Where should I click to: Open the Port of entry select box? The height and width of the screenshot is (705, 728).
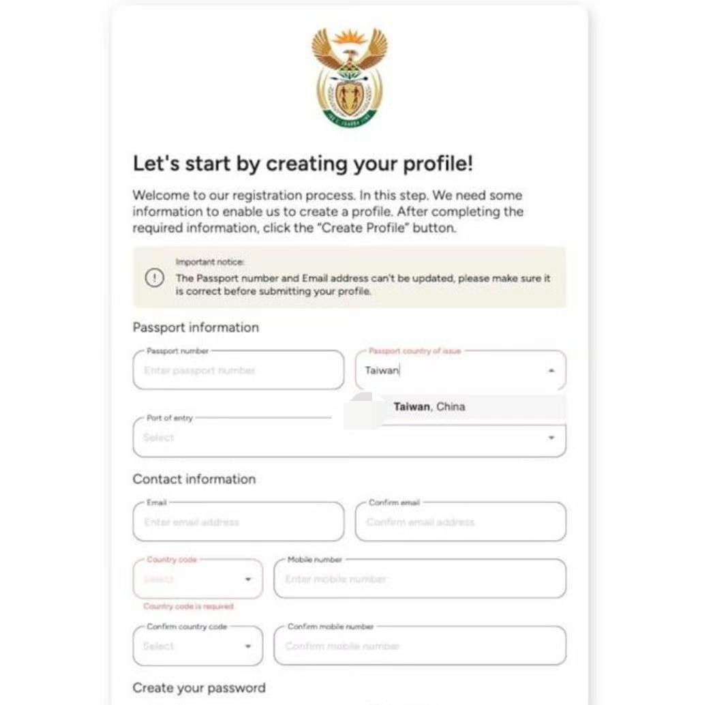tap(349, 437)
